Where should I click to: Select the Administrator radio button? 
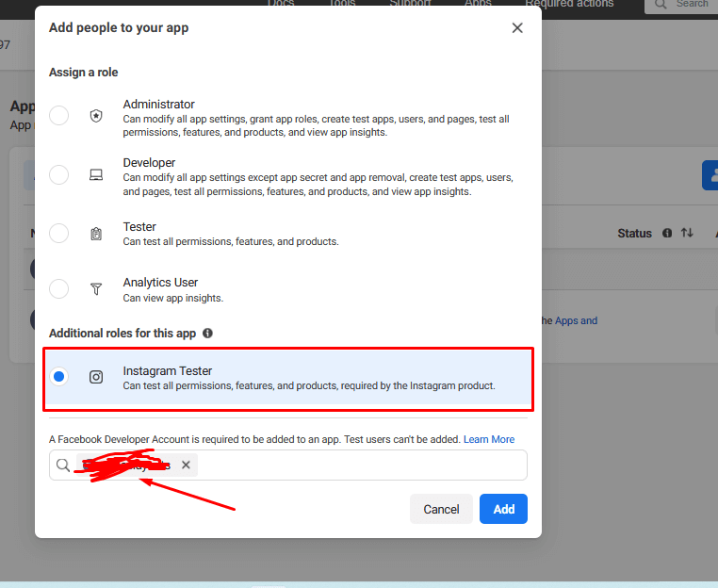(x=59, y=116)
